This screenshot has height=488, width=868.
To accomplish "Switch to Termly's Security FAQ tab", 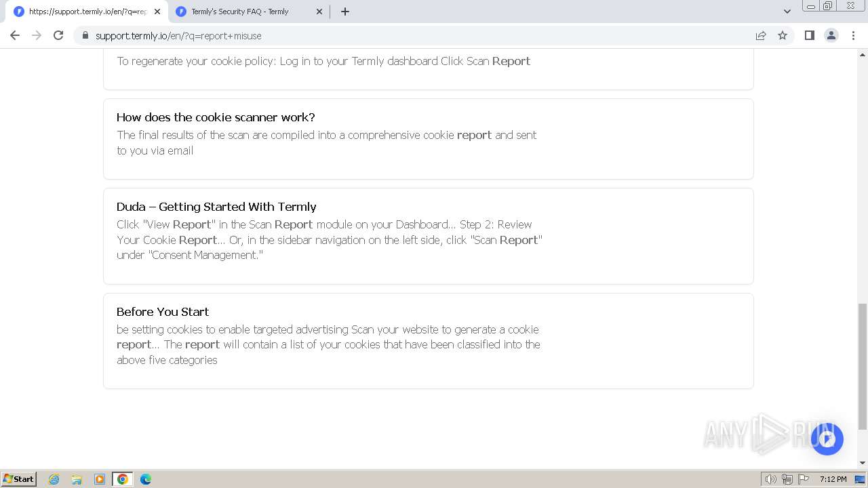I will (x=248, y=12).
